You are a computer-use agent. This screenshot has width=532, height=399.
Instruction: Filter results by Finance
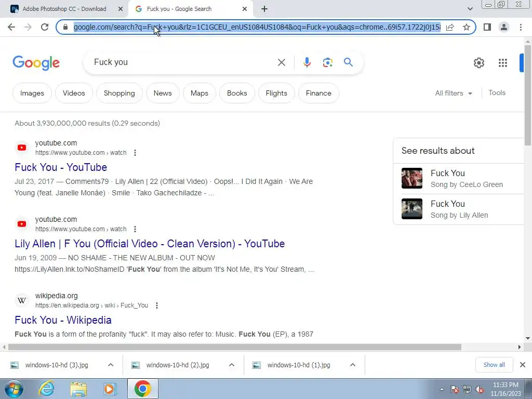coord(318,93)
